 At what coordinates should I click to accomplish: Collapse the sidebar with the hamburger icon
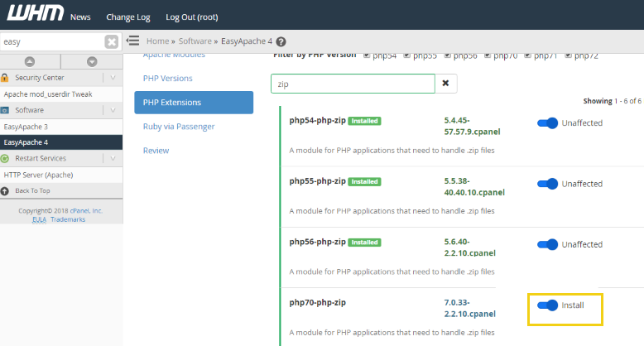132,41
